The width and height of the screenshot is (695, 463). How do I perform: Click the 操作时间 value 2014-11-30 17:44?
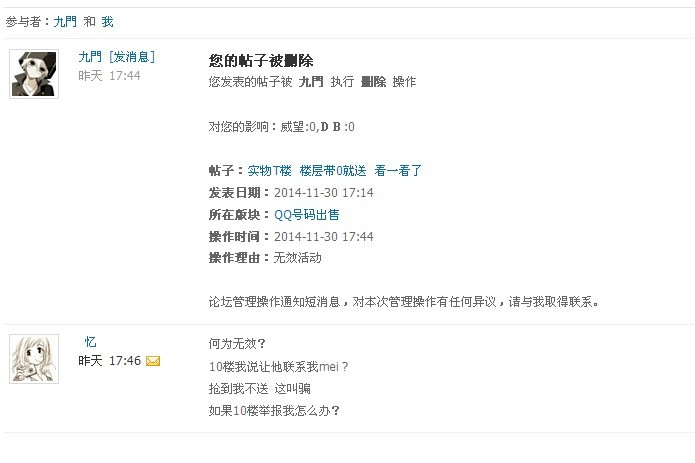(x=324, y=237)
